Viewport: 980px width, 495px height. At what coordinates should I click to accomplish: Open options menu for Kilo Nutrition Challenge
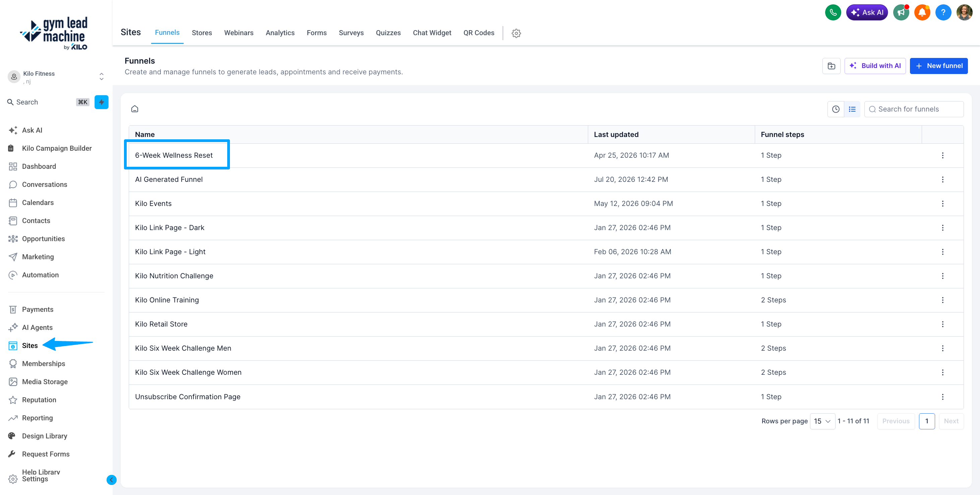[943, 276]
